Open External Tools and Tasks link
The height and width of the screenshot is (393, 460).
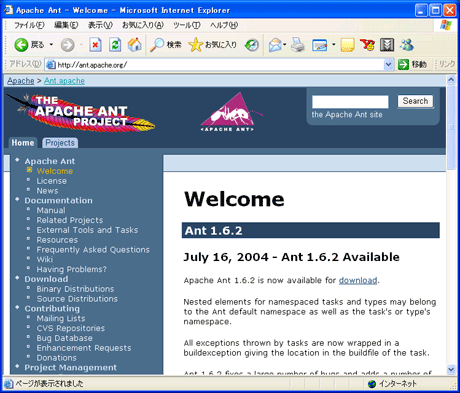tap(87, 230)
